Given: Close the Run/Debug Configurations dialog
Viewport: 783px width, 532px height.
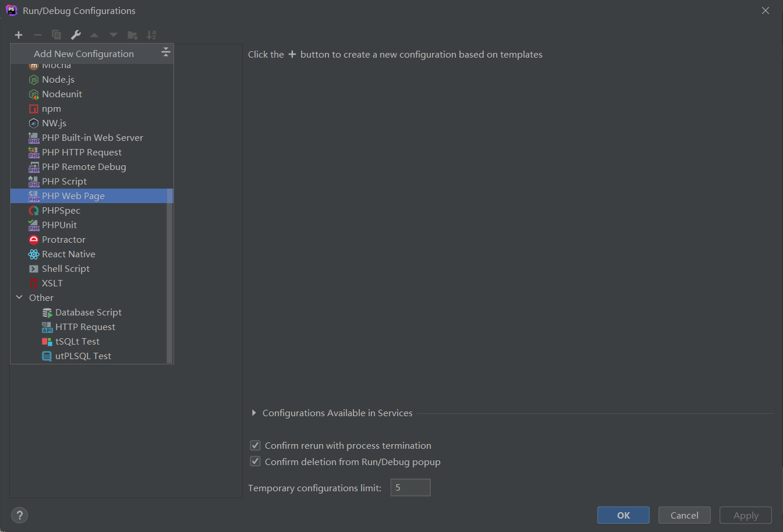Looking at the screenshot, I should 766,10.
